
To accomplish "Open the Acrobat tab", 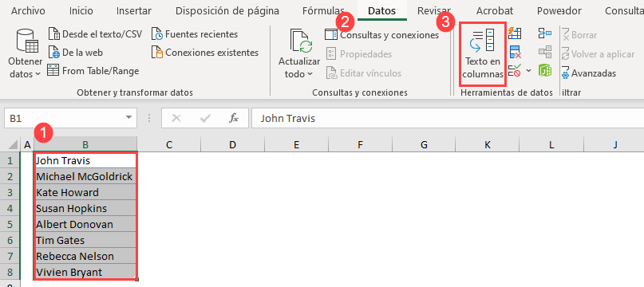I will 495,11.
